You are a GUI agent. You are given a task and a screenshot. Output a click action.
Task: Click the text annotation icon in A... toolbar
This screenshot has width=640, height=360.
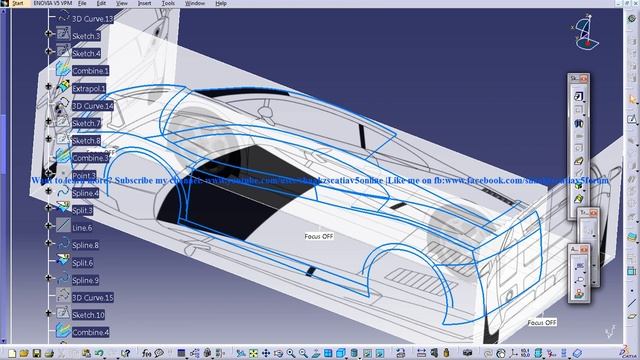(x=580, y=267)
